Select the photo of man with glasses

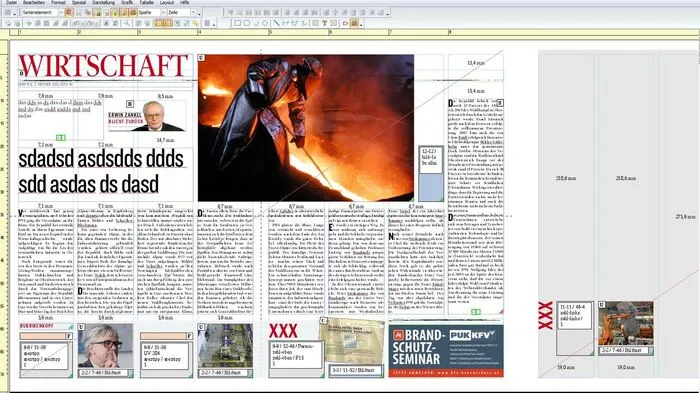coord(105,346)
